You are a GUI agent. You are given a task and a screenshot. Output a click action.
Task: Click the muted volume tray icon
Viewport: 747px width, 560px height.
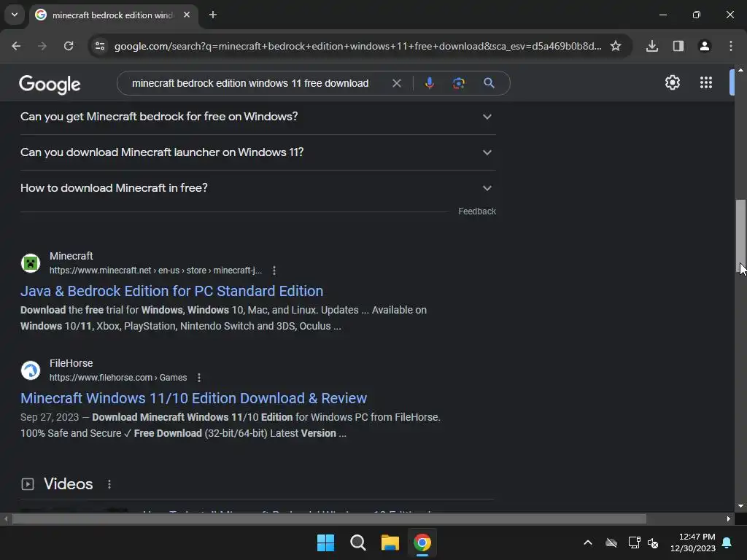click(x=653, y=542)
